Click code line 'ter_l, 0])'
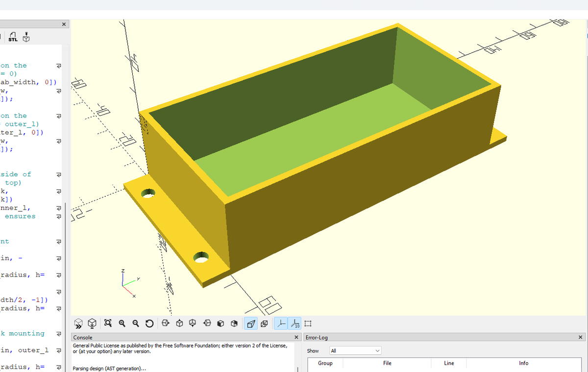This screenshot has height=372, width=588. point(22,132)
